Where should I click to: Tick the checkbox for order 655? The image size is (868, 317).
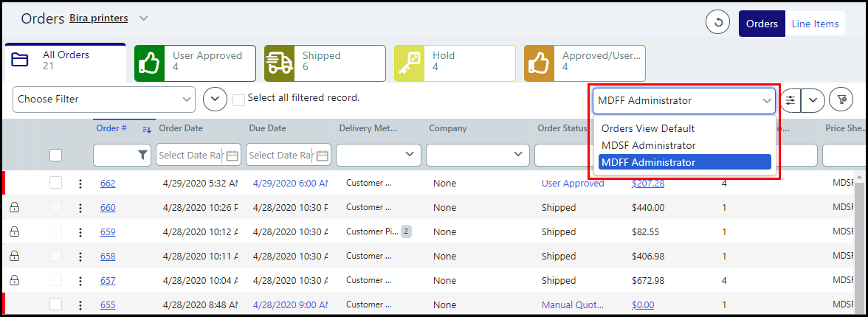coord(56,304)
